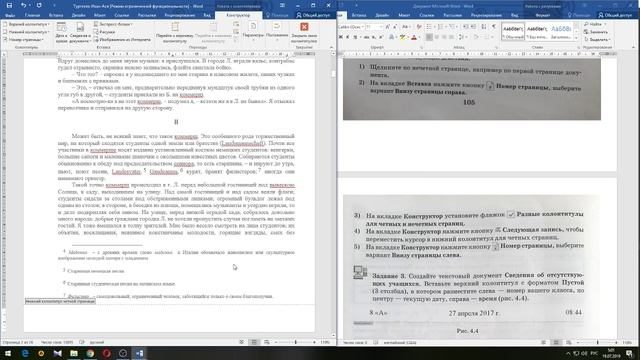Expand the Параметры options group
The height and width of the screenshot is (360, 640).
[253, 32]
